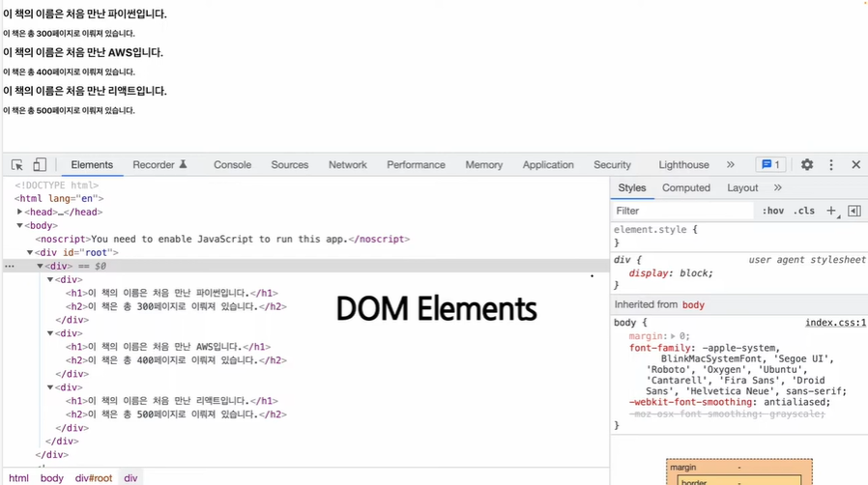Switch to the Application tab
The image size is (868, 485).
pos(548,165)
